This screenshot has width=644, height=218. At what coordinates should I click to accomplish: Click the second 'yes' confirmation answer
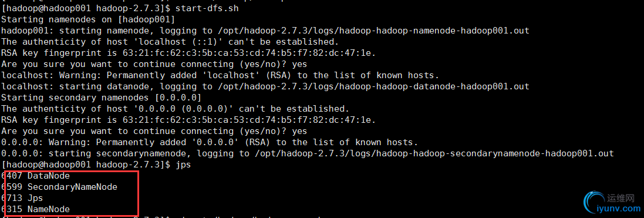[299, 132]
